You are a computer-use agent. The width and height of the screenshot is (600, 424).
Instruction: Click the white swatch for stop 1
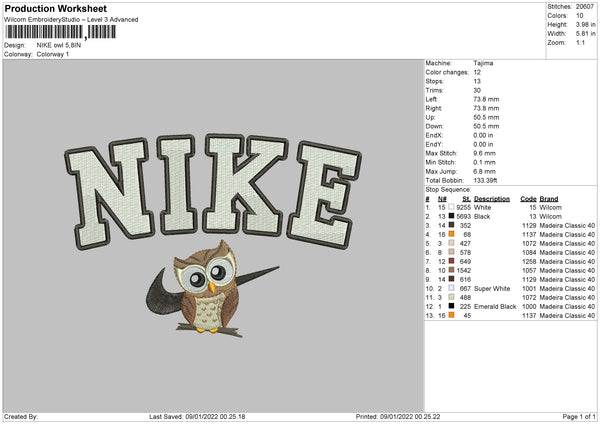(x=451, y=206)
